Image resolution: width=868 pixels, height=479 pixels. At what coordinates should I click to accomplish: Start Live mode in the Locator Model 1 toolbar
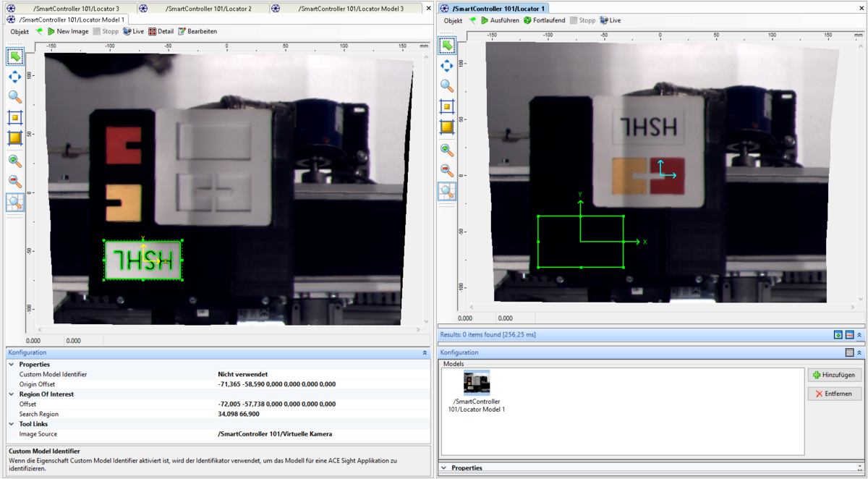[134, 32]
